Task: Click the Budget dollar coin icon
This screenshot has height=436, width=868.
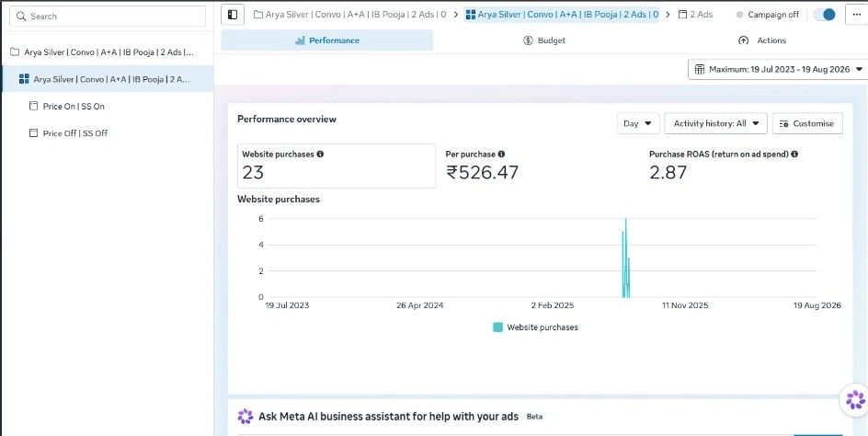Action: coord(528,40)
